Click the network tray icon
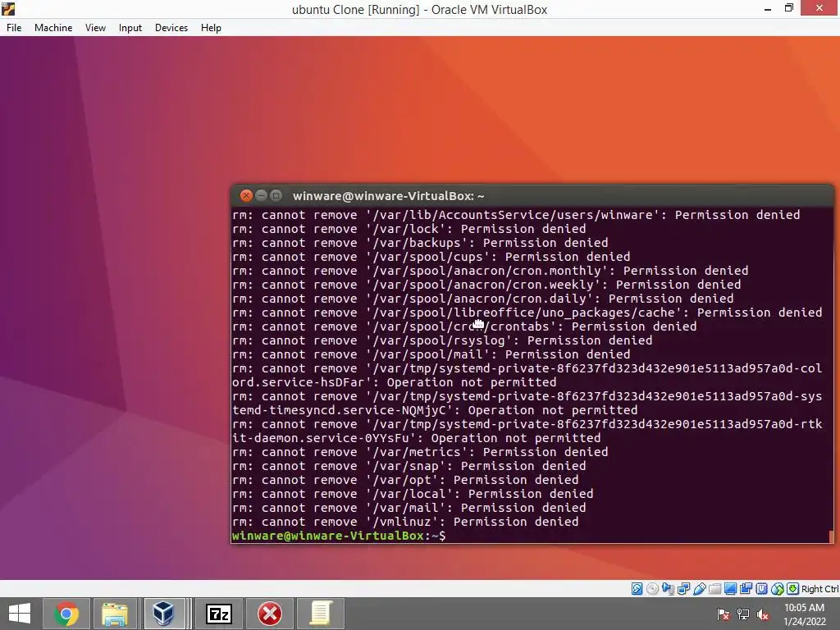Viewport: 840px width, 630px height. [x=743, y=614]
